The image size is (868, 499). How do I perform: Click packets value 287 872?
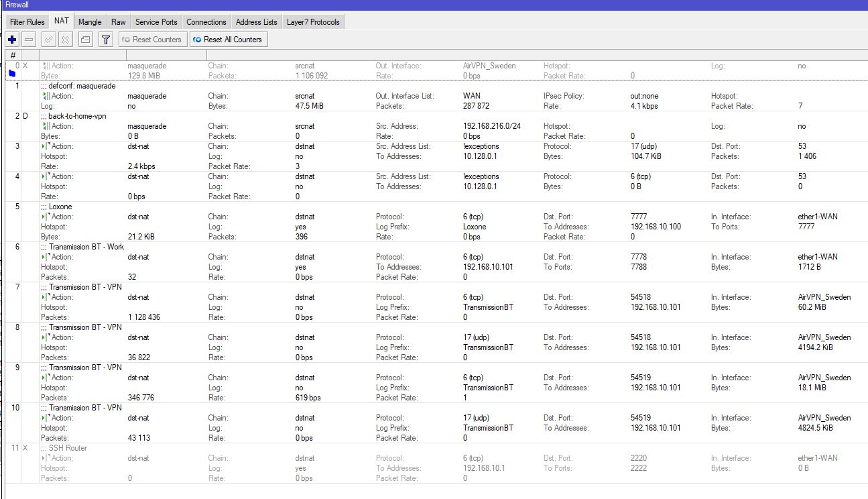pos(477,106)
